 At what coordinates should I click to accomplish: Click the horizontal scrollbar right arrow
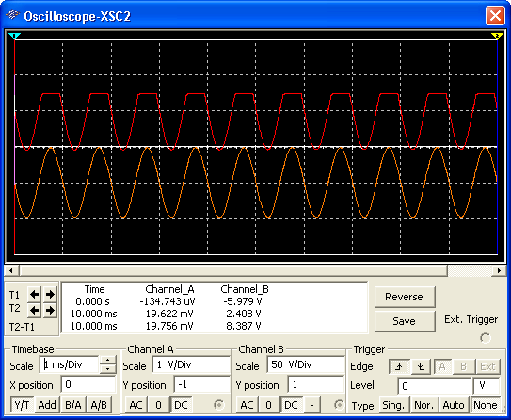point(499,270)
